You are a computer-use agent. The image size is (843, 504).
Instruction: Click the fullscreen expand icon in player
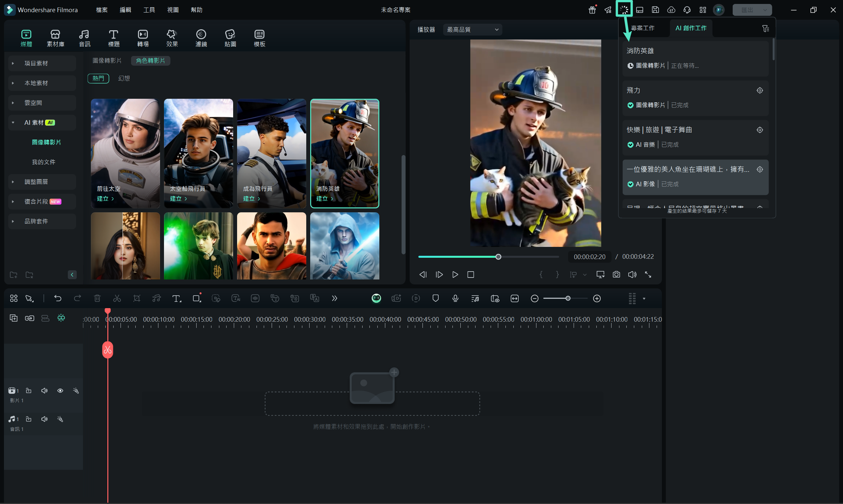tap(648, 275)
